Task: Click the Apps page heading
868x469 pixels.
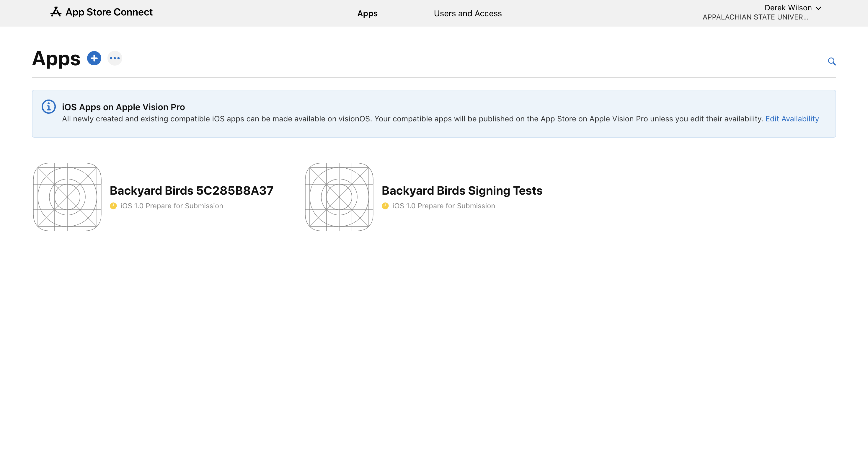Action: click(56, 59)
